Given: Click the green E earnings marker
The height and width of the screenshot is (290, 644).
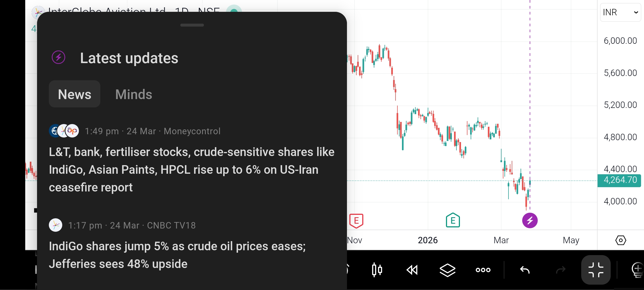Looking at the screenshot, I should (x=453, y=220).
